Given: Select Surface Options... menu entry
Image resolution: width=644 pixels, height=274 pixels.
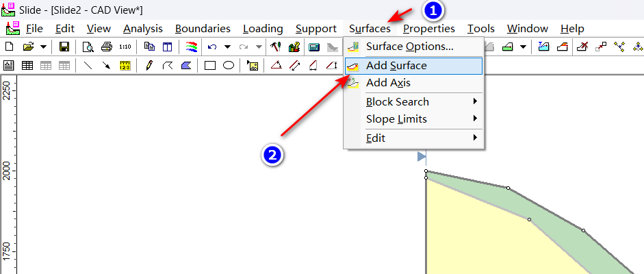Looking at the screenshot, I should coord(409,47).
